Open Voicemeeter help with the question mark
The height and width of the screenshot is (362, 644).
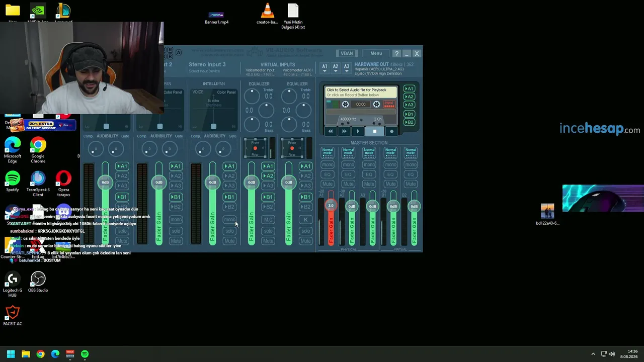[x=396, y=53]
